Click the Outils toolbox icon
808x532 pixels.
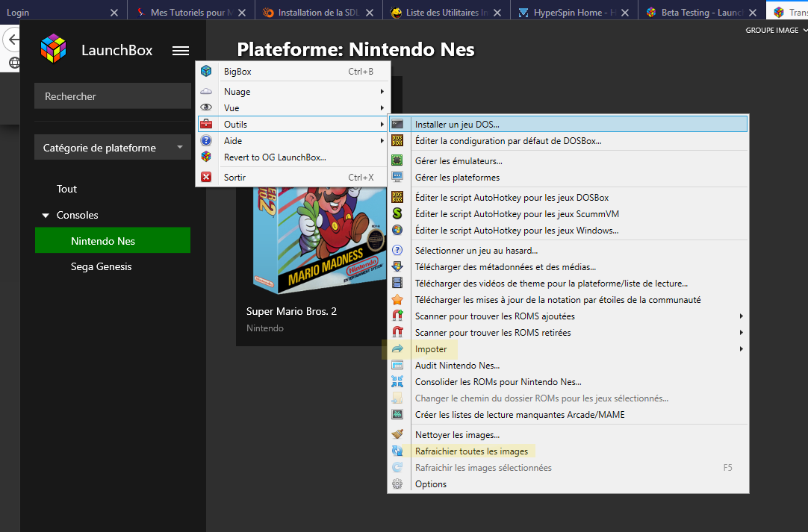click(x=206, y=124)
